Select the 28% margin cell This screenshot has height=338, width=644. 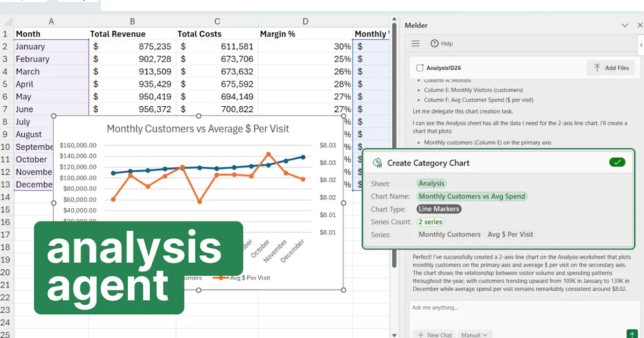point(305,84)
